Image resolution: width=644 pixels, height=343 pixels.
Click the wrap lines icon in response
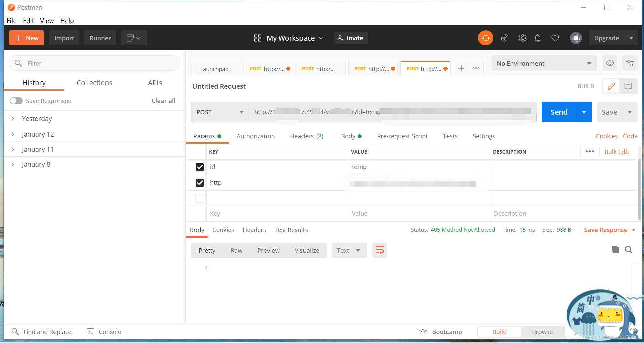point(380,250)
